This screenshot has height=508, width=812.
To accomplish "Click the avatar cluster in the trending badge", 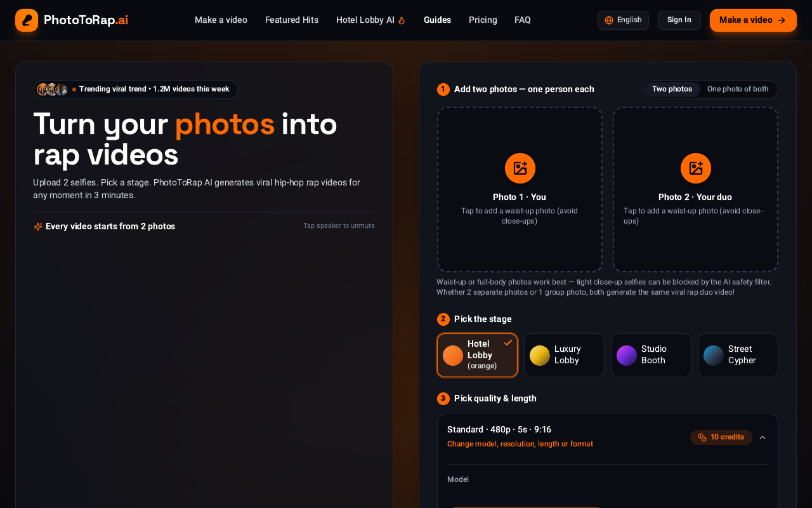I will click(x=52, y=90).
